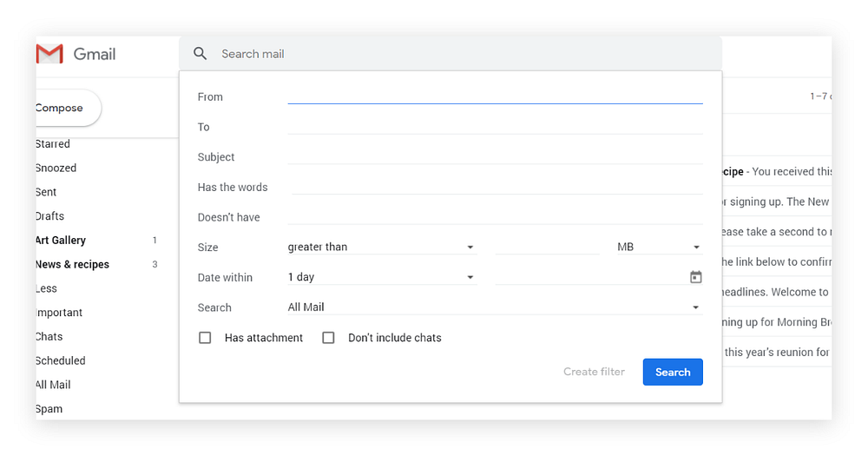
Task: Open the email mentioning Morning Brew signup
Action: click(x=777, y=322)
